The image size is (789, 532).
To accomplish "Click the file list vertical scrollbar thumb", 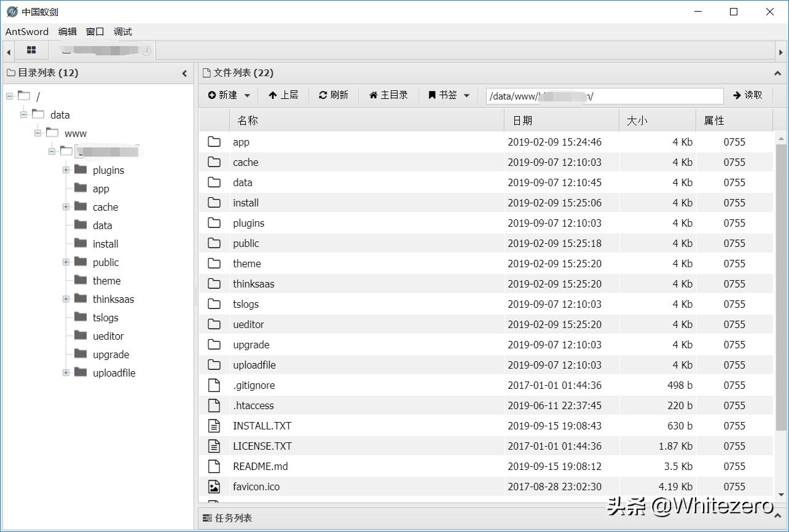I will [x=781, y=288].
